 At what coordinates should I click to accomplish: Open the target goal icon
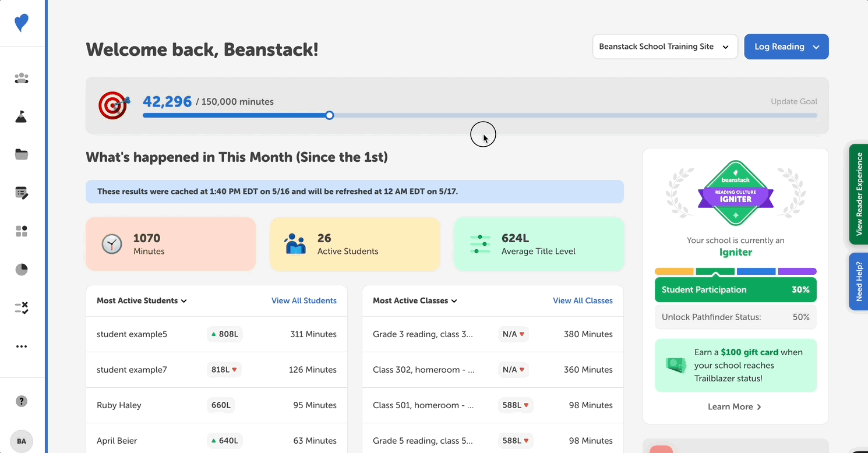114,105
